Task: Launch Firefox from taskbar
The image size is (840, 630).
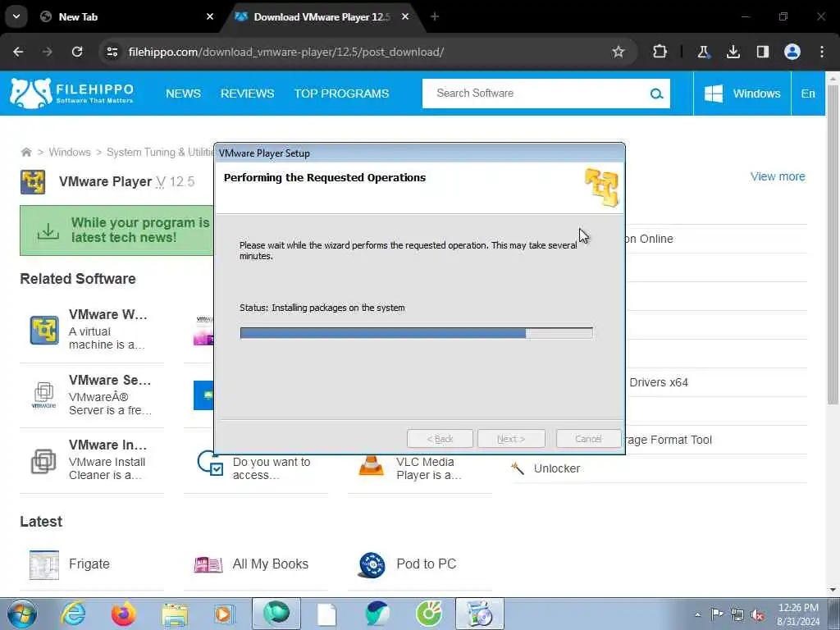Action: click(x=123, y=614)
